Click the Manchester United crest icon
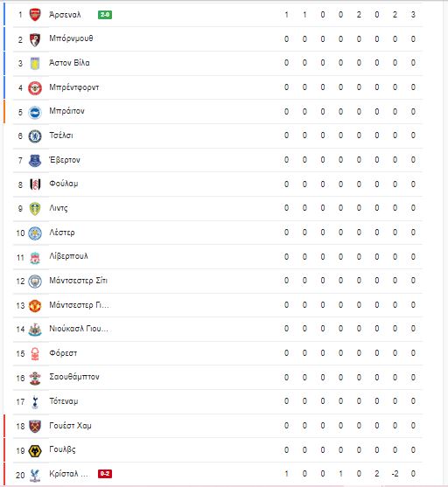The height and width of the screenshot is (487, 448). (35, 306)
